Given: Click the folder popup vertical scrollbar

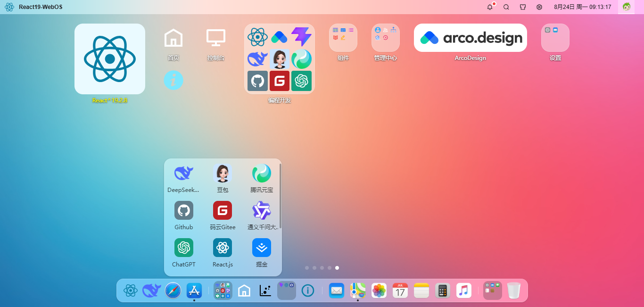Looking at the screenshot, I should pos(281,196).
